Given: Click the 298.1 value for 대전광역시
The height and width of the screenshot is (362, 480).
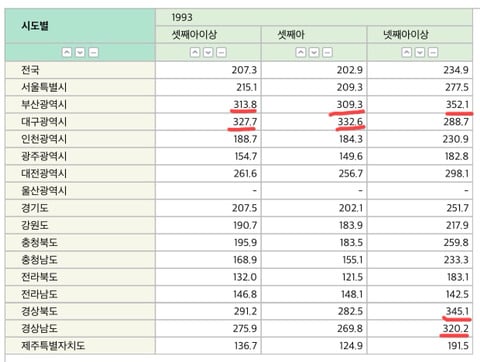Looking at the screenshot, I should tap(457, 174).
